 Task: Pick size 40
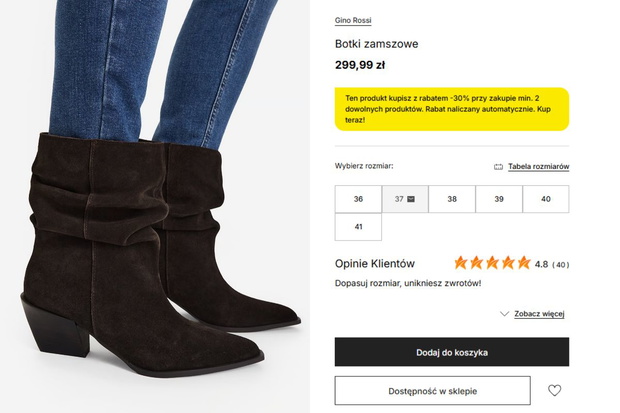click(x=546, y=199)
